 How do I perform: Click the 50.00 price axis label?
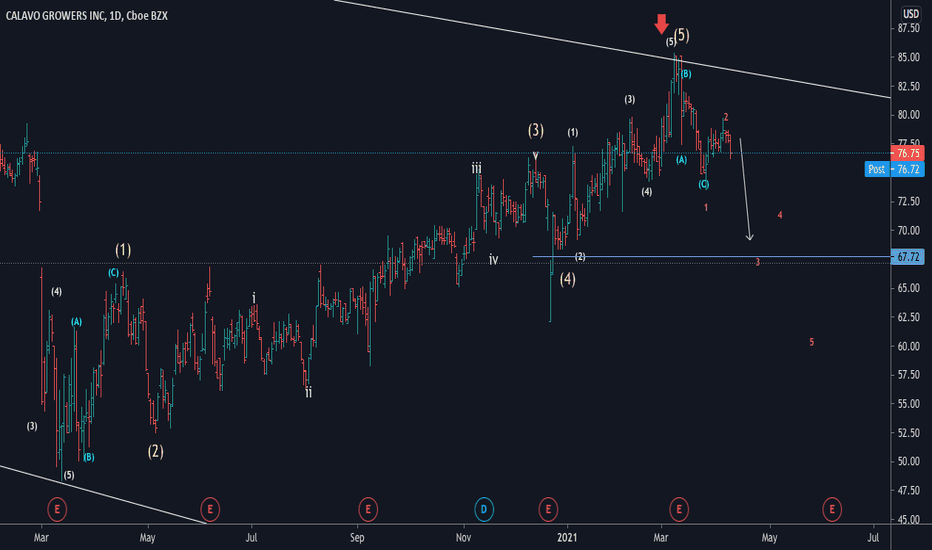[x=909, y=461]
